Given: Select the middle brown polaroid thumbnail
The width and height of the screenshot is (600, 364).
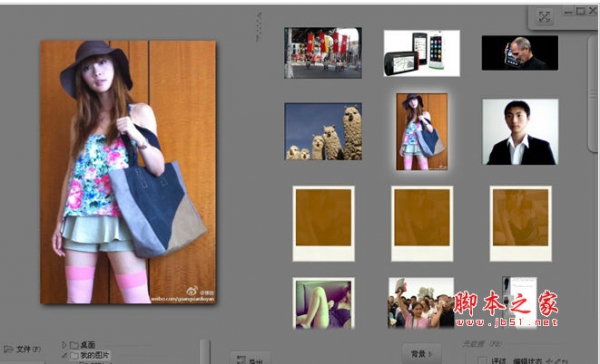Looking at the screenshot, I should click(422, 224).
